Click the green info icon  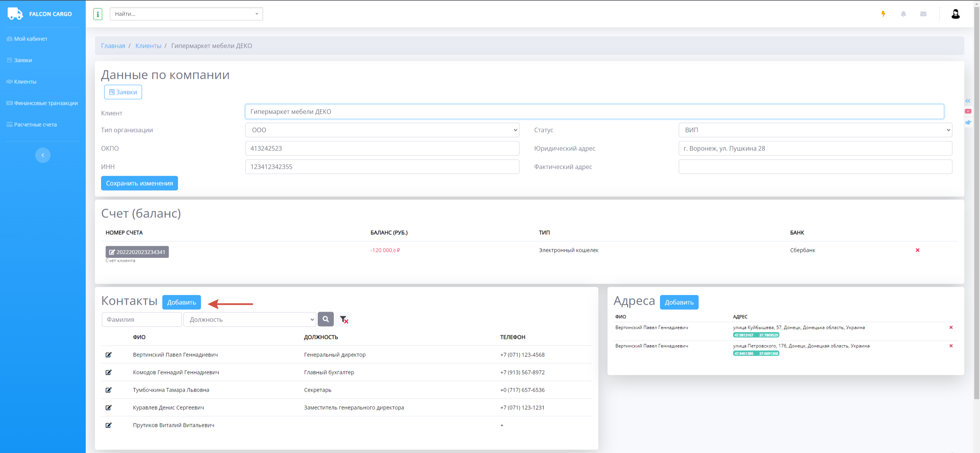tap(98, 14)
